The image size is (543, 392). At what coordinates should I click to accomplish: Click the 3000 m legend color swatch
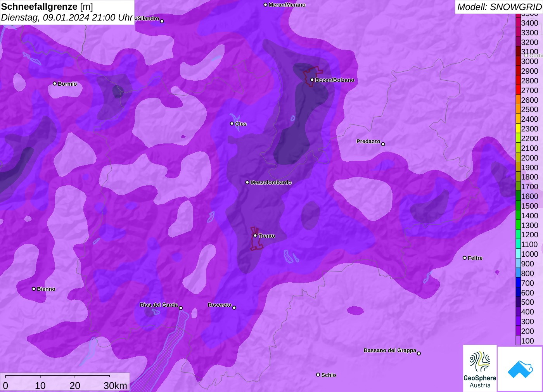point(518,61)
